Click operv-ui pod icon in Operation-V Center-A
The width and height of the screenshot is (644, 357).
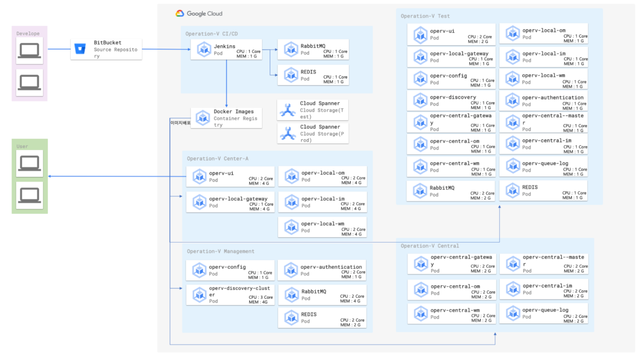tap(200, 177)
